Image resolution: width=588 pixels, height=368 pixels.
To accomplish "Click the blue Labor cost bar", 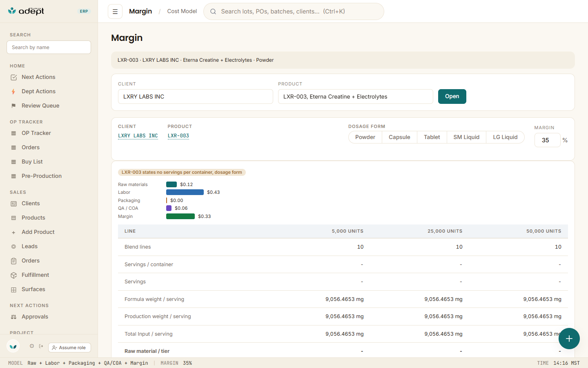I will [x=185, y=192].
